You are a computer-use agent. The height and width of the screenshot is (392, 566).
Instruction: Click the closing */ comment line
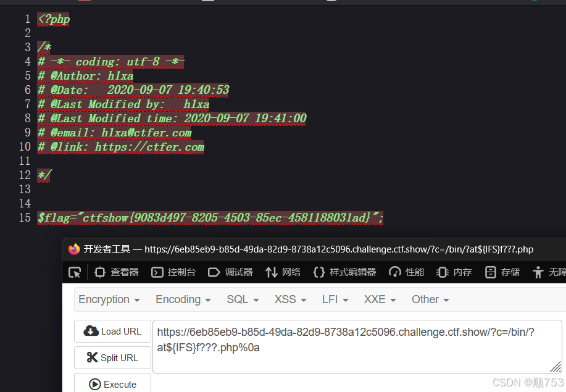44,175
